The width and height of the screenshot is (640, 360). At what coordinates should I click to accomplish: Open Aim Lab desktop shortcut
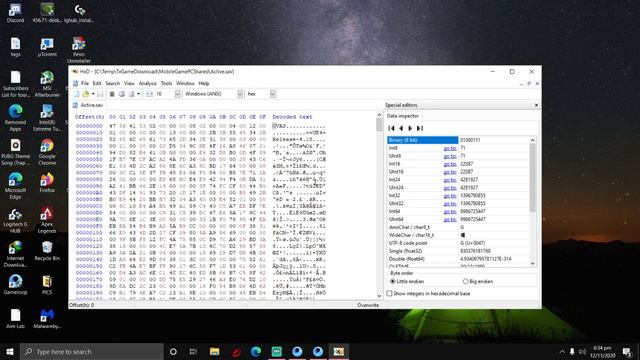pos(15,319)
